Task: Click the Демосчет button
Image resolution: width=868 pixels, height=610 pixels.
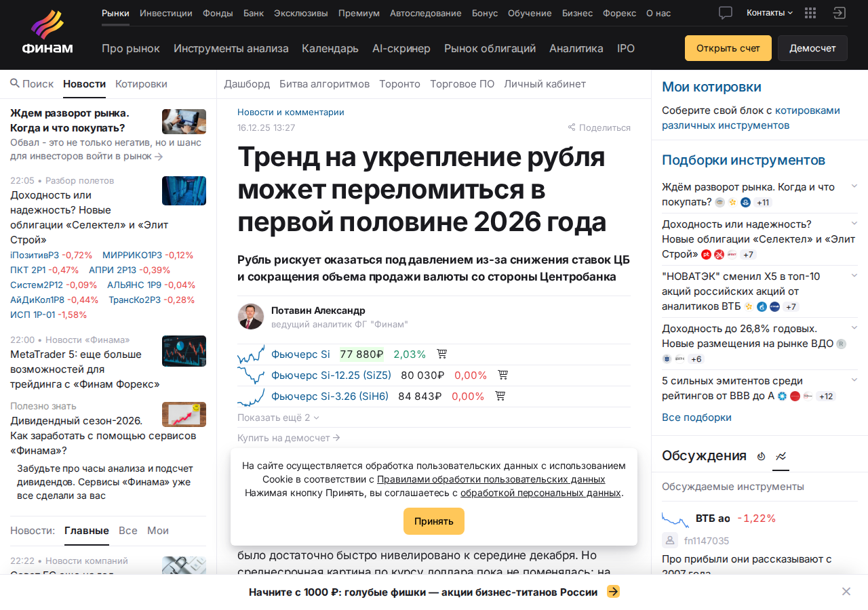Action: click(812, 48)
